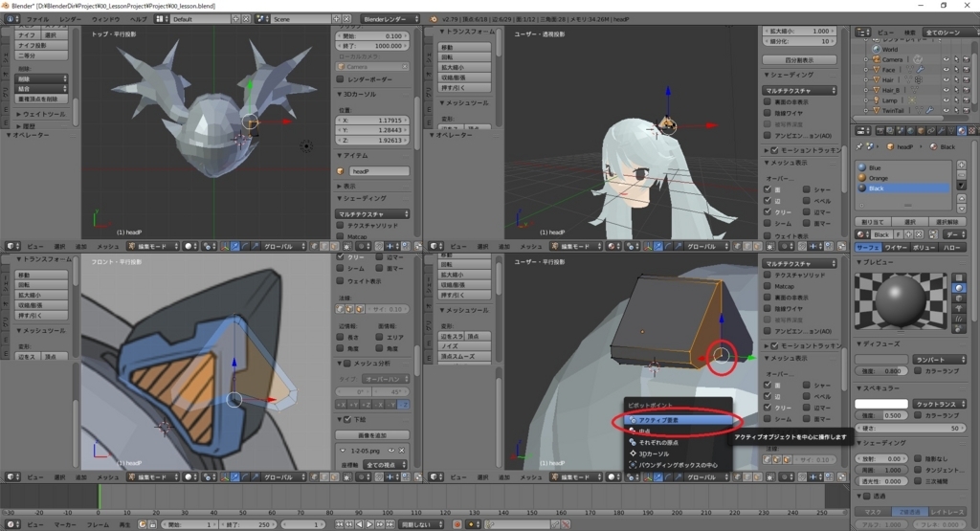Click 割り当て assign button

873,222
